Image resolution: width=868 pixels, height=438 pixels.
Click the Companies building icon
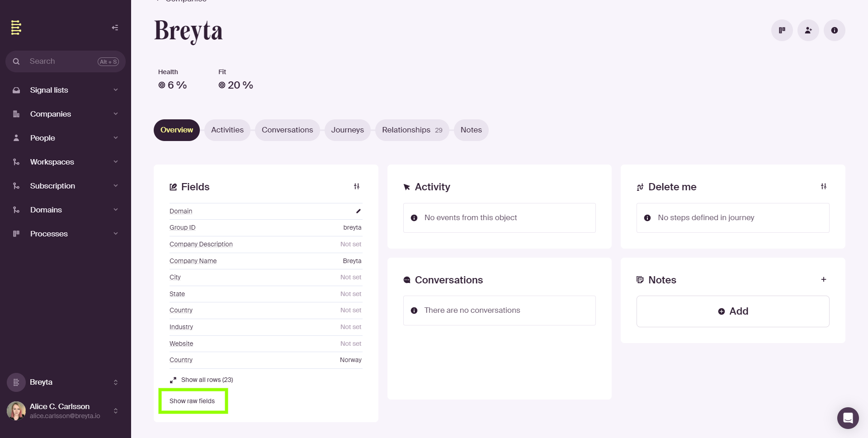pyautogui.click(x=16, y=114)
